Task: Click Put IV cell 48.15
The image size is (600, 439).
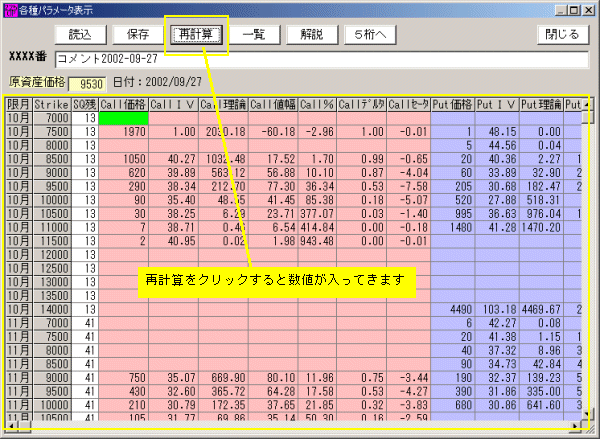Action: pyautogui.click(x=497, y=132)
